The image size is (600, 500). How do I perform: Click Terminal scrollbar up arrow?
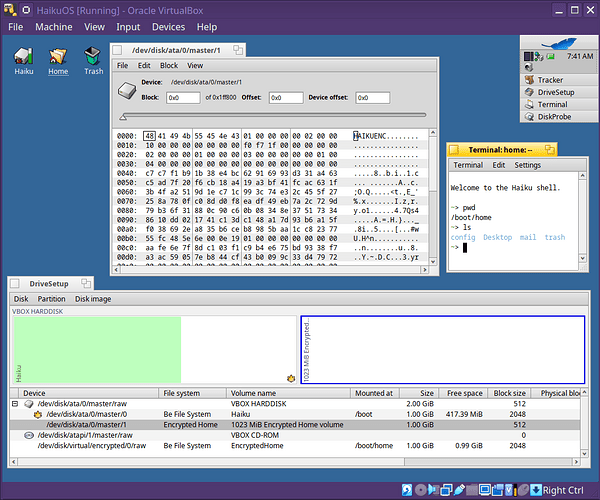click(x=582, y=176)
